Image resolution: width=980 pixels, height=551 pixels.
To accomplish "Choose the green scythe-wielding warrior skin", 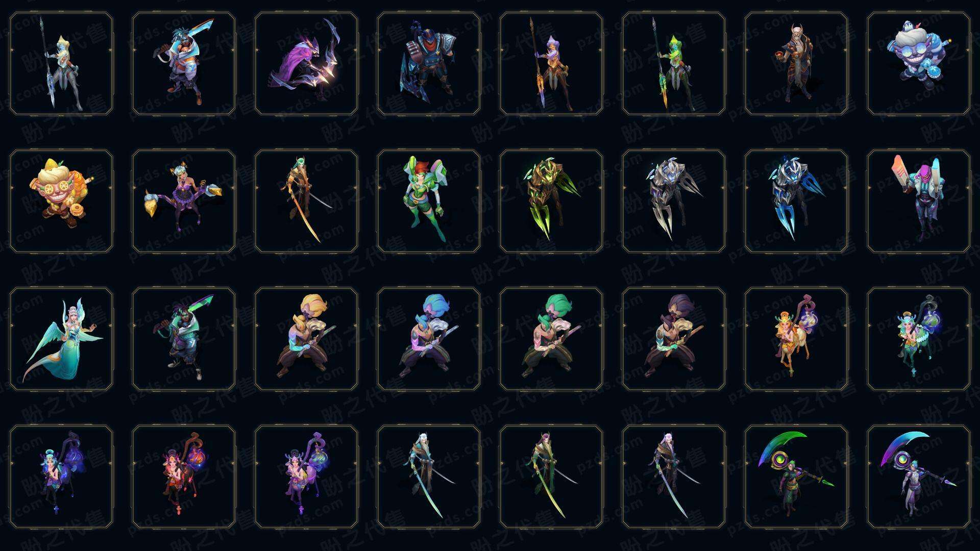I will [x=796, y=477].
